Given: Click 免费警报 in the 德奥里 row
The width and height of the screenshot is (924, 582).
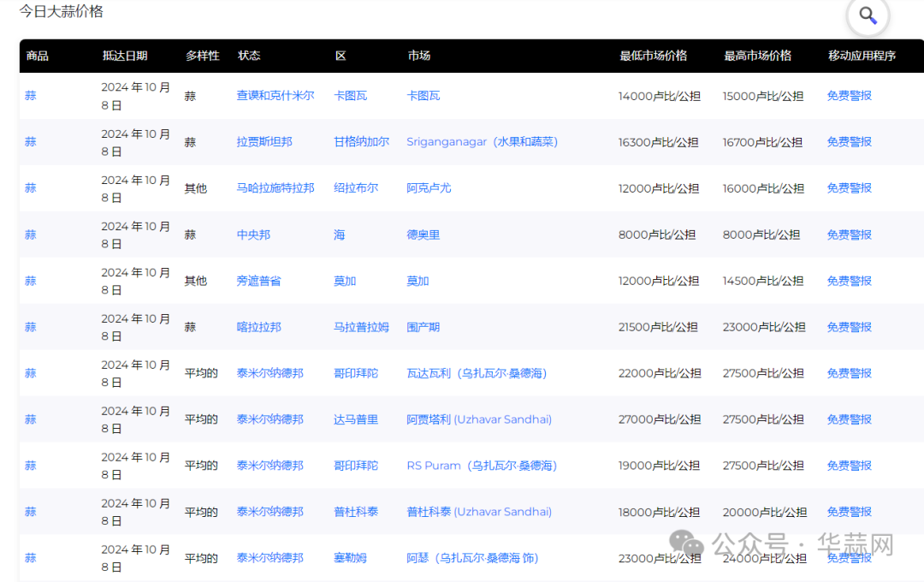Looking at the screenshot, I should click(850, 235).
